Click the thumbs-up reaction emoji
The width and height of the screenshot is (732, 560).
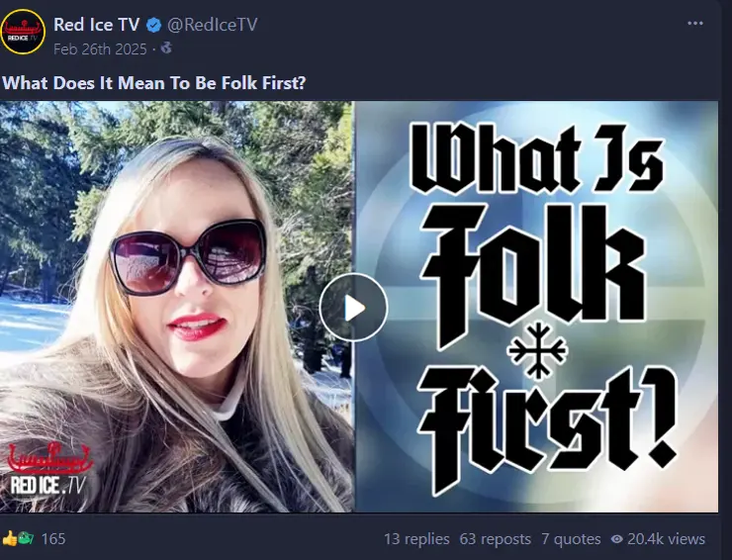(x=10, y=539)
